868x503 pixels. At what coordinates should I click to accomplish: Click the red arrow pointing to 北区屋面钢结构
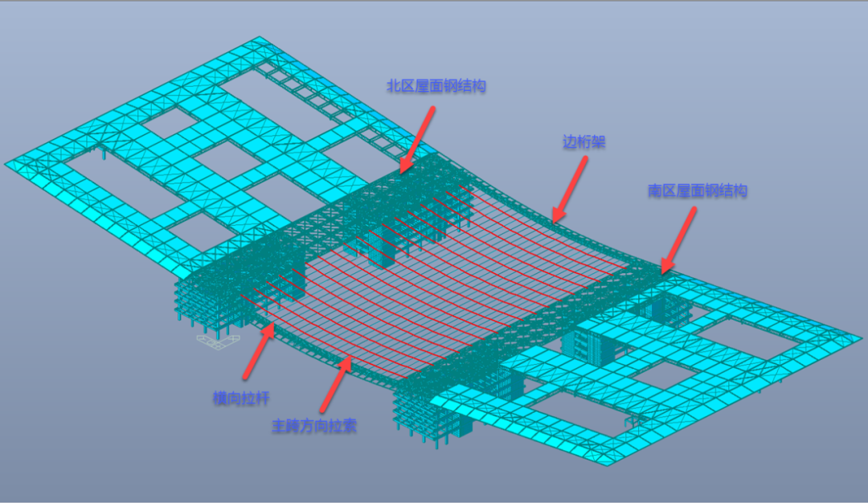point(418,138)
